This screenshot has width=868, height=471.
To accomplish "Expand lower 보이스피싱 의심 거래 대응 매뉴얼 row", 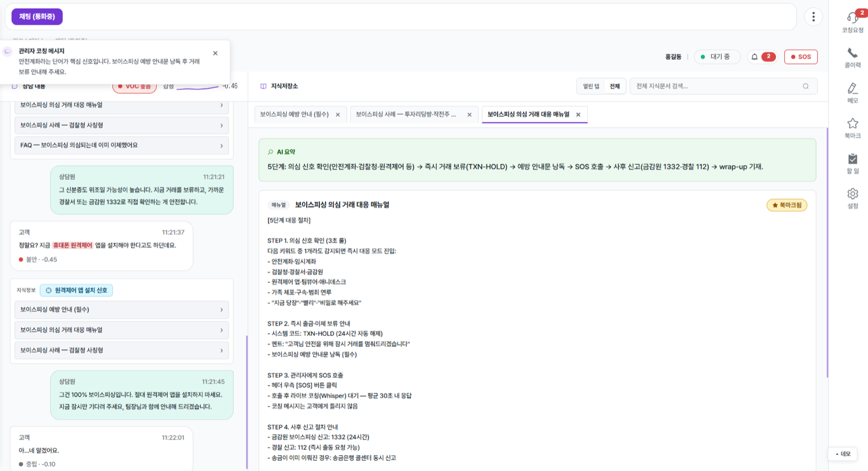I will tap(122, 330).
